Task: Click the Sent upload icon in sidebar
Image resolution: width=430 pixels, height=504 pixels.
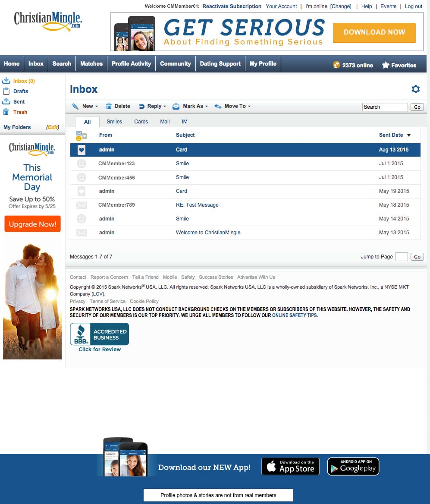Action: (6, 101)
